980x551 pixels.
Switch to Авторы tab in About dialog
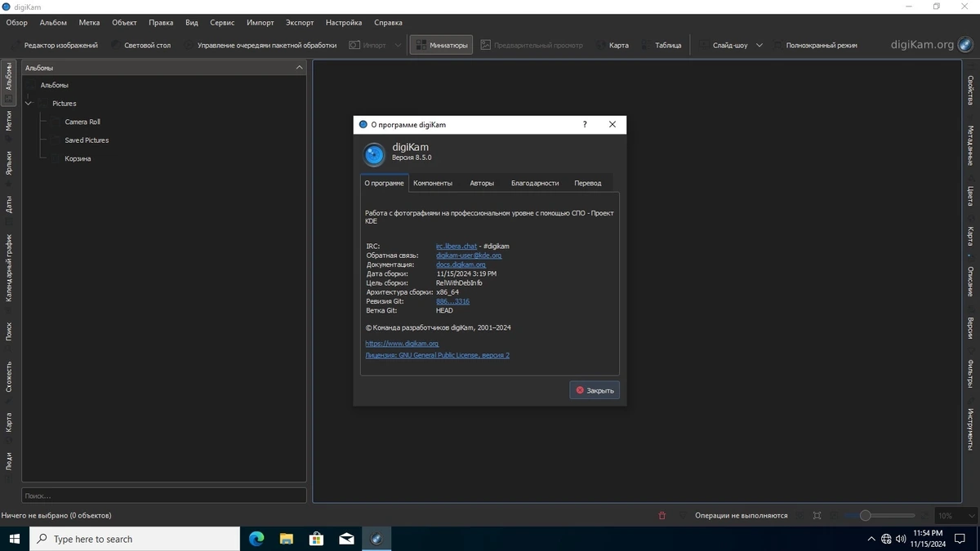482,183
